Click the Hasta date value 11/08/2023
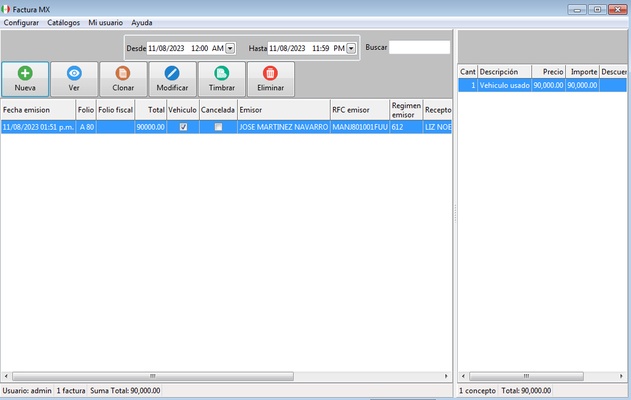Viewport: 631px width, 400px height. point(287,48)
